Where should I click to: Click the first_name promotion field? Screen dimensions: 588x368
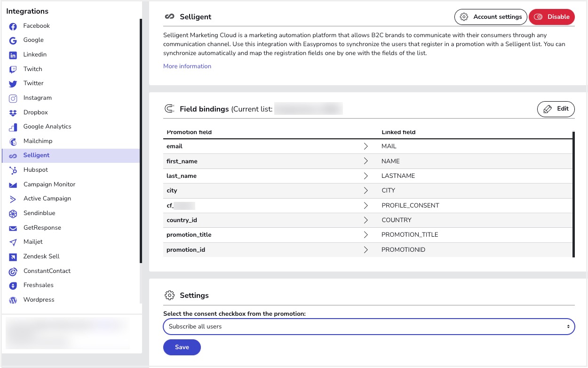coord(182,161)
